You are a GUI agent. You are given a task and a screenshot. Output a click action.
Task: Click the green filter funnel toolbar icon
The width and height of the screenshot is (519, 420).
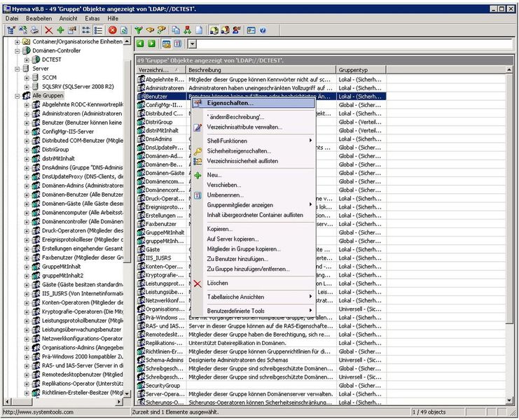[139, 30]
